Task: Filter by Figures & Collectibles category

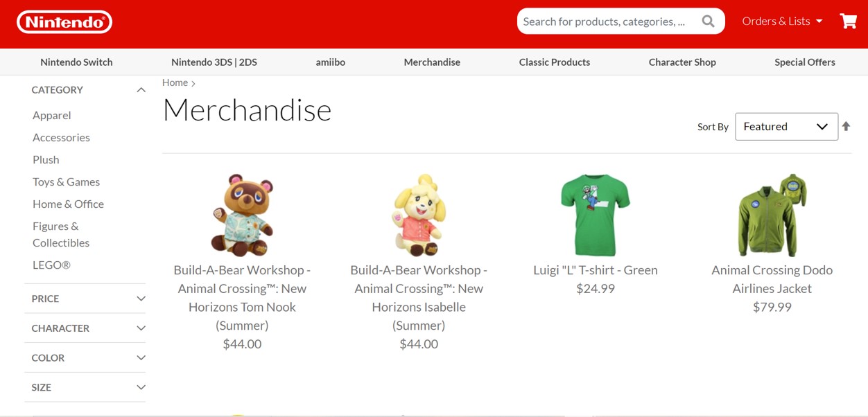Action: pyautogui.click(x=61, y=234)
